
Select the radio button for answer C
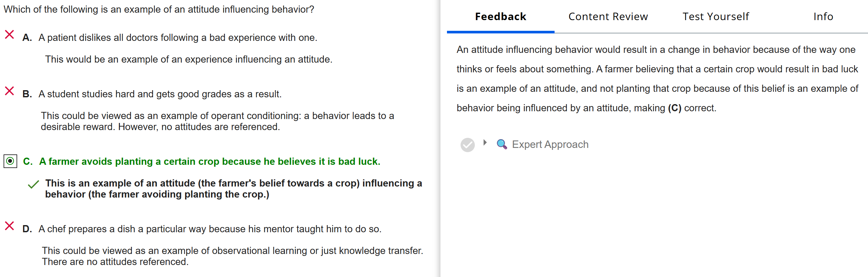(10, 161)
